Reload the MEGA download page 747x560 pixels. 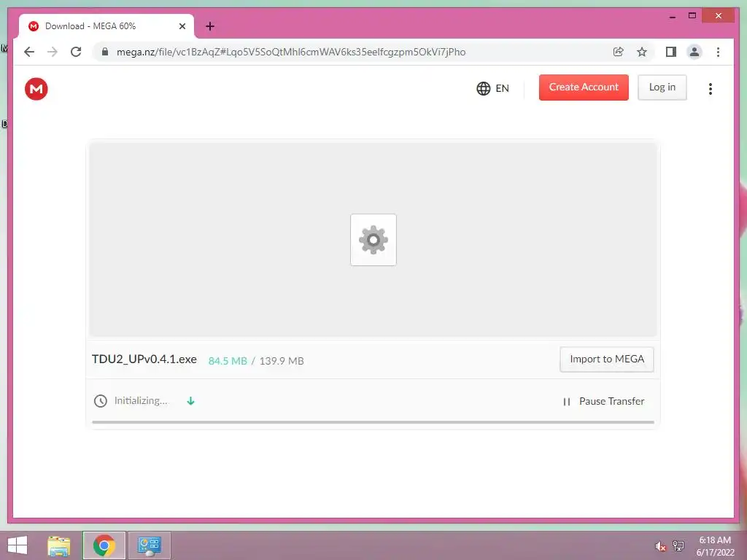[76, 52]
